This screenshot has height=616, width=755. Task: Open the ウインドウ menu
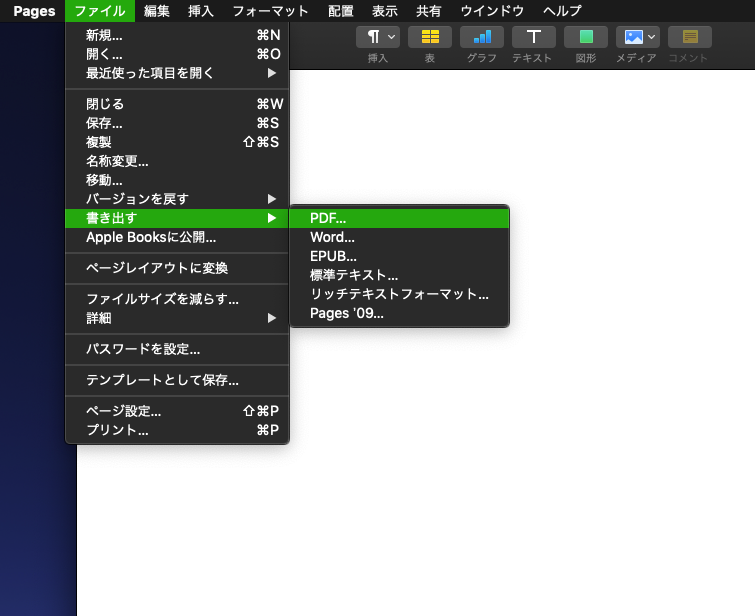(492, 11)
